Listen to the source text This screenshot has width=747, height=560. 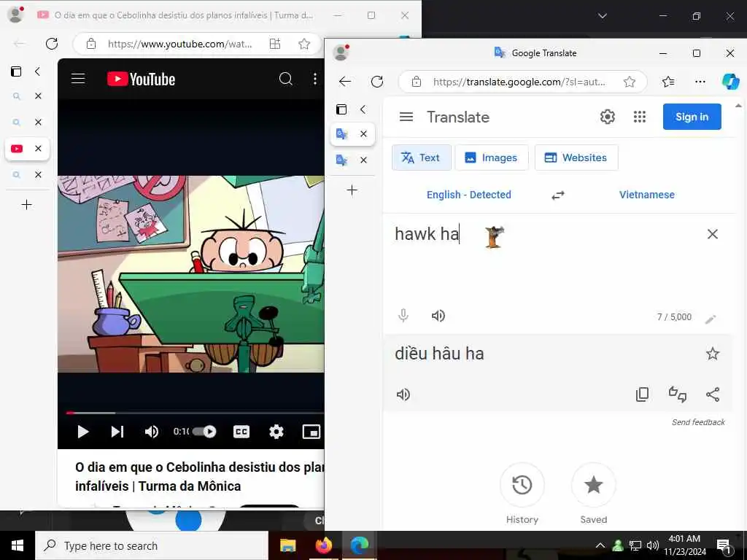(x=438, y=316)
